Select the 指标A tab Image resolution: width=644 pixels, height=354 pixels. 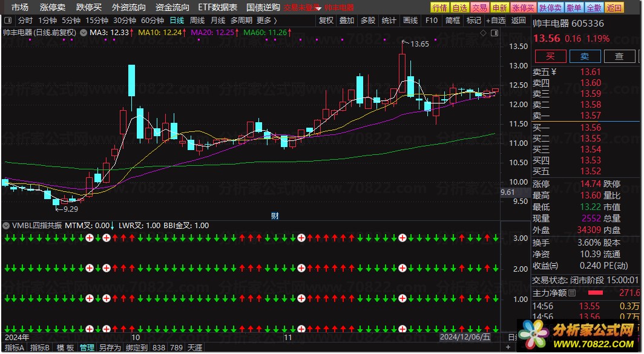point(15,348)
